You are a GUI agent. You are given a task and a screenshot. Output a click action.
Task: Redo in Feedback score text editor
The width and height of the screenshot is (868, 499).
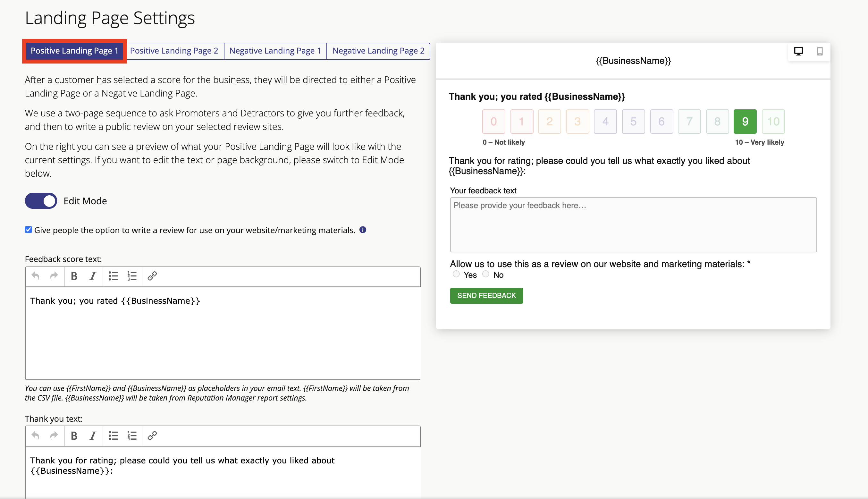[54, 276]
